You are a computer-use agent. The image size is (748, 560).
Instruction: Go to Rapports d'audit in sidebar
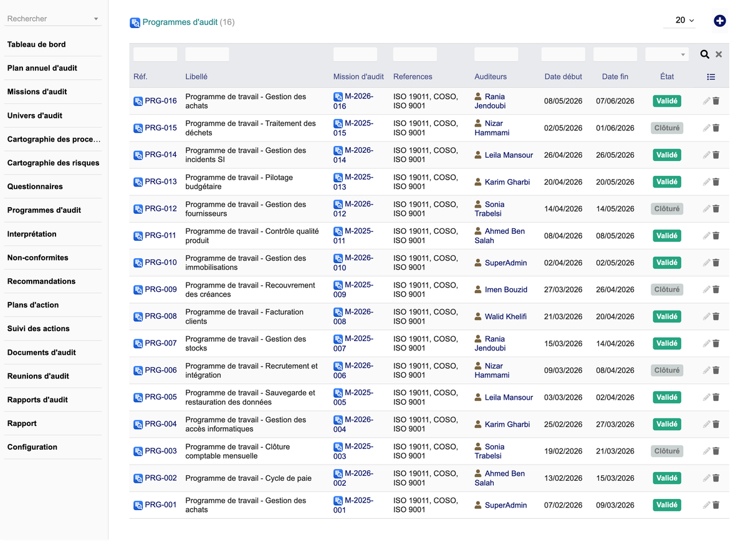[37, 400]
